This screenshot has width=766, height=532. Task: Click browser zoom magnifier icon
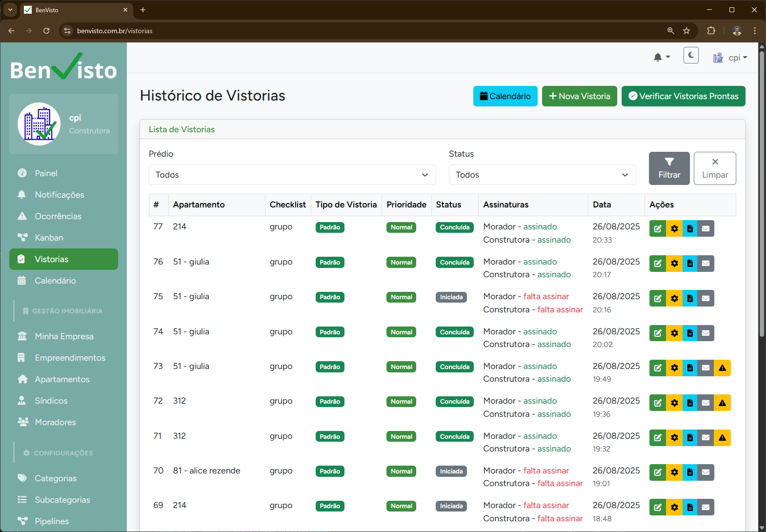point(671,31)
